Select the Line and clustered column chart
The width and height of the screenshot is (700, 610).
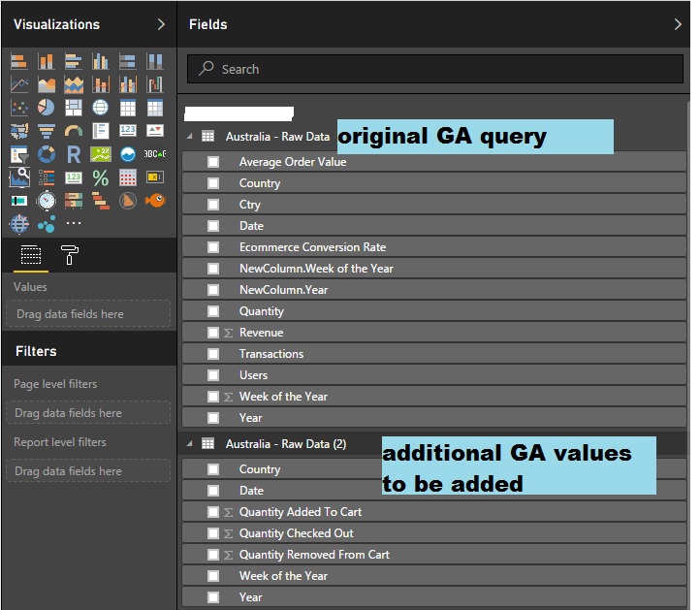tap(128, 84)
